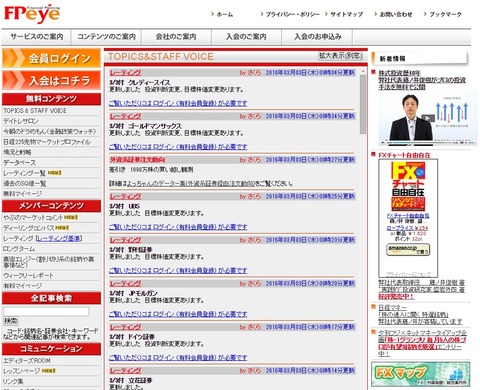Screen dimensions: 480x390
Task: Click the FPeye logo
Action: tap(32, 14)
